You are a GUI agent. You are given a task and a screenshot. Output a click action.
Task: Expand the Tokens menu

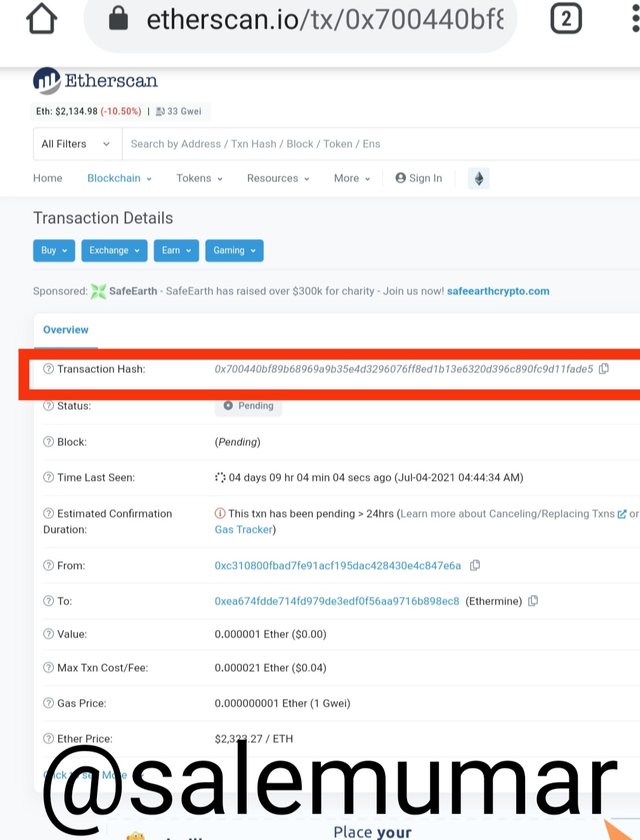(199, 178)
